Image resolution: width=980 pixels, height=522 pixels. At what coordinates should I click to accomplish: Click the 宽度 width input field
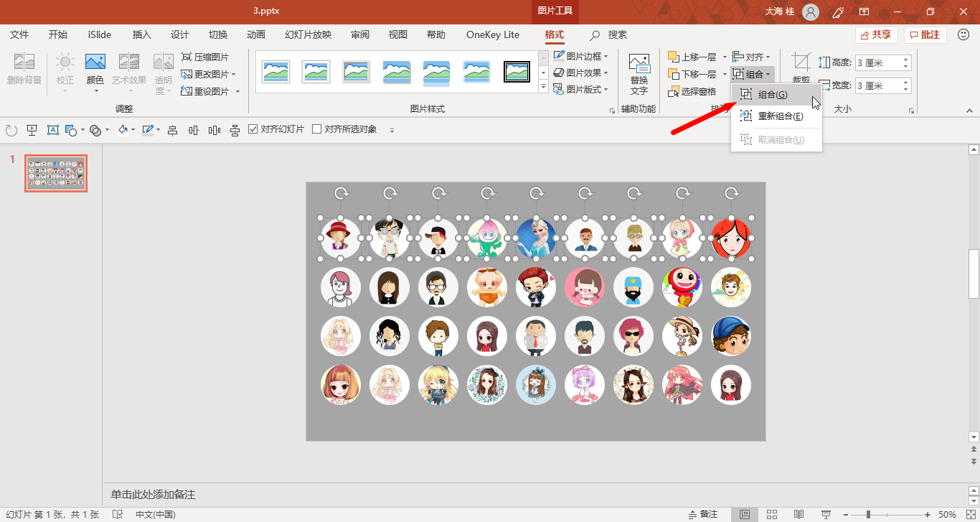[883, 85]
